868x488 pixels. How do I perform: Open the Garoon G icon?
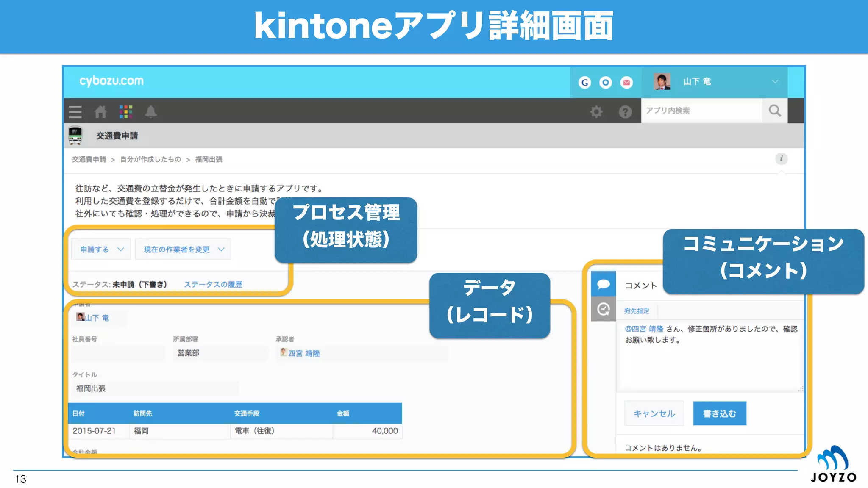coord(585,82)
